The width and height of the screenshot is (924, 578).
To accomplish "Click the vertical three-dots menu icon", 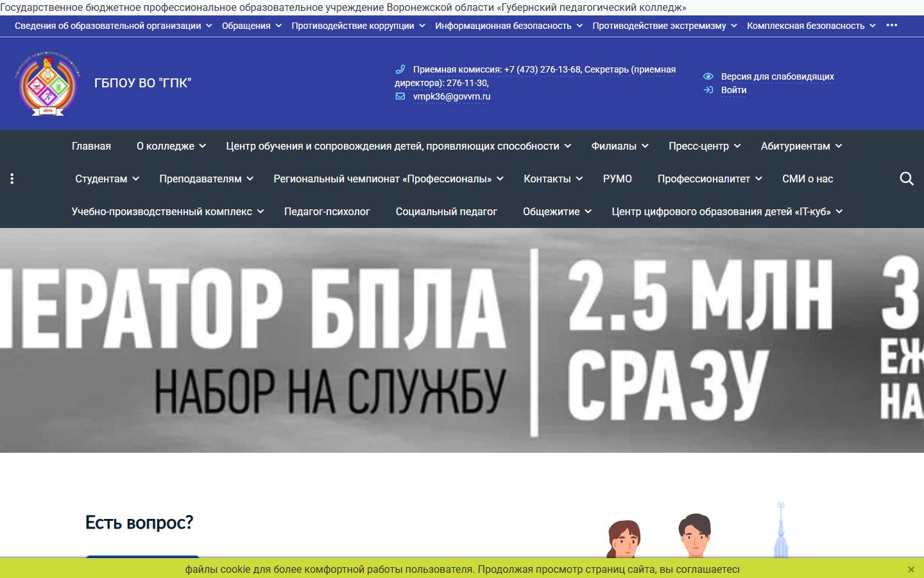I will pos(12,179).
